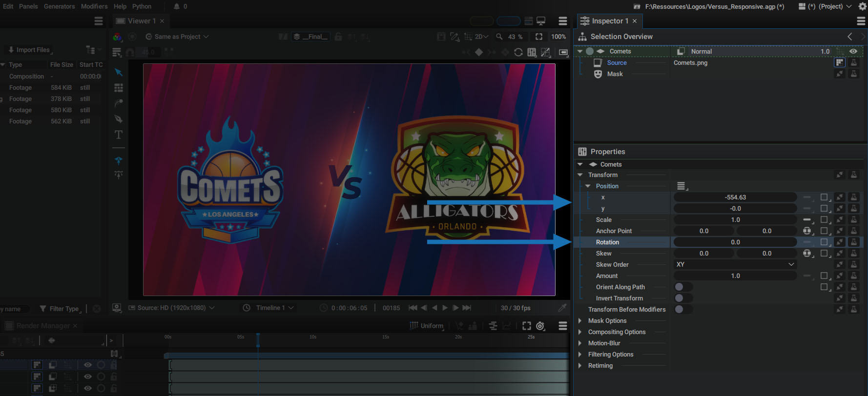Screen dimensions: 868x396
Task: Click the color channels icon in Viewer
Action: coord(117,37)
